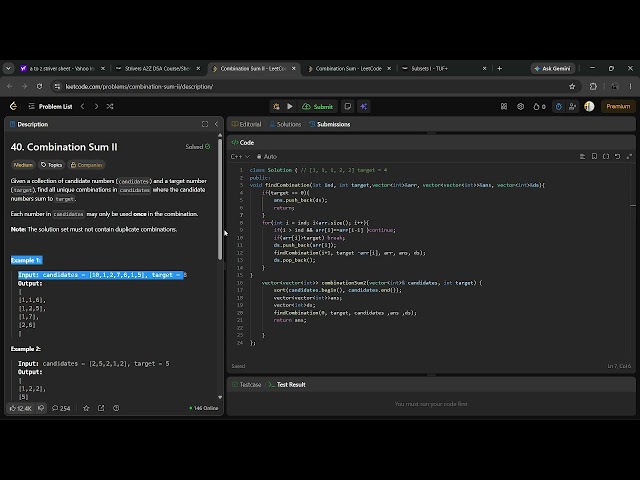Click the bookmark icon in editor toolbar
Screen dimensions: 640x480
[594, 157]
